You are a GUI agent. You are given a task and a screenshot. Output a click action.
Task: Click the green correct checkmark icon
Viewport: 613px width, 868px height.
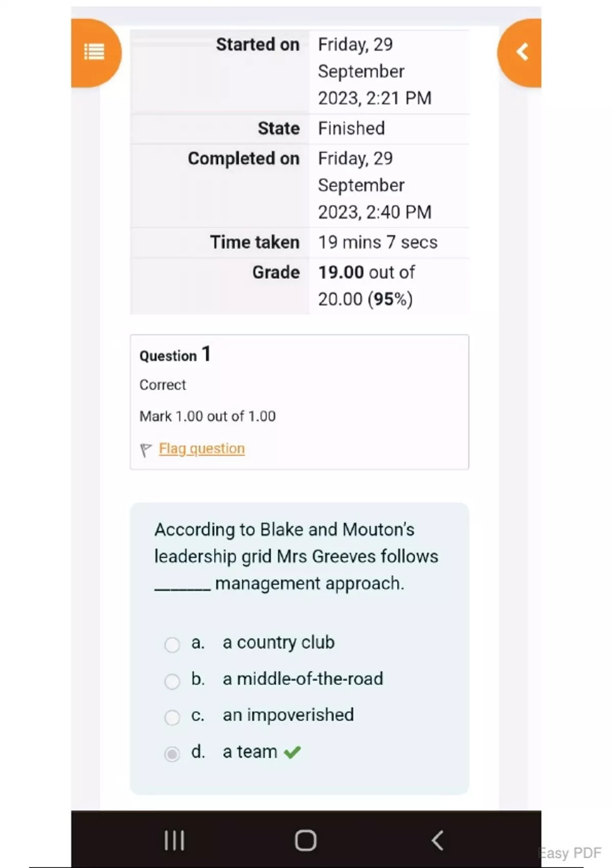point(292,752)
